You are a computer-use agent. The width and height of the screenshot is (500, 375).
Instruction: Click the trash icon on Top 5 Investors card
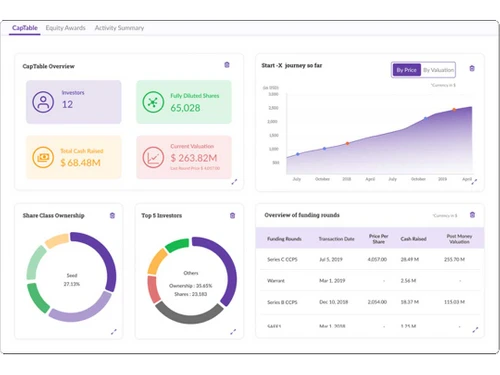pos(232,216)
